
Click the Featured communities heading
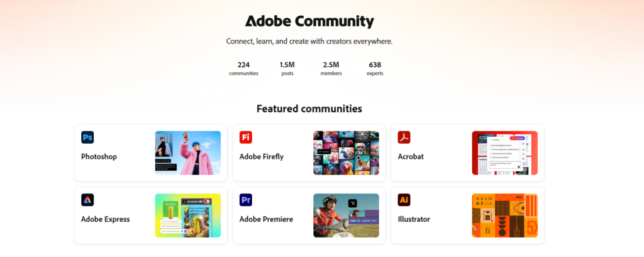[x=309, y=108]
